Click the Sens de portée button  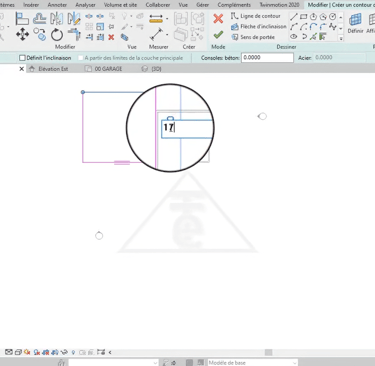point(253,37)
